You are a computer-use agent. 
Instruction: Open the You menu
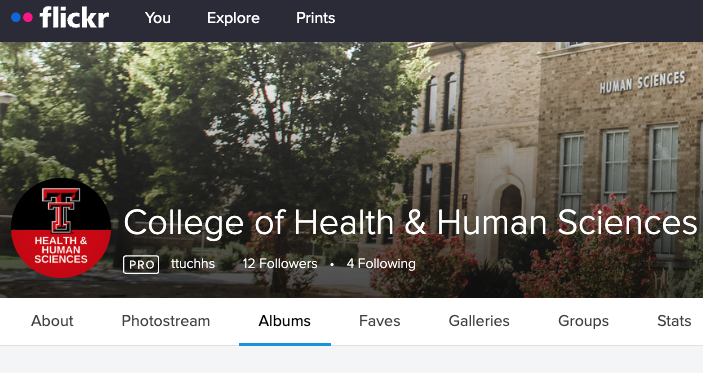157,18
